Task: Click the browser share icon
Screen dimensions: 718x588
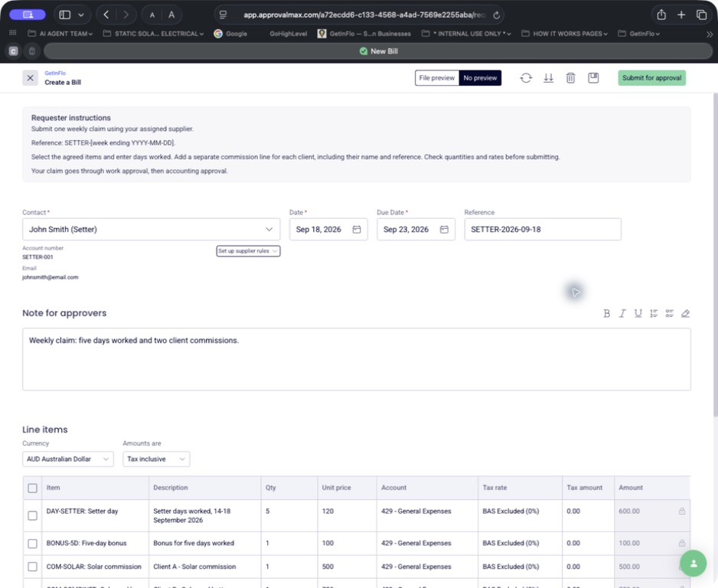Action: click(661, 15)
